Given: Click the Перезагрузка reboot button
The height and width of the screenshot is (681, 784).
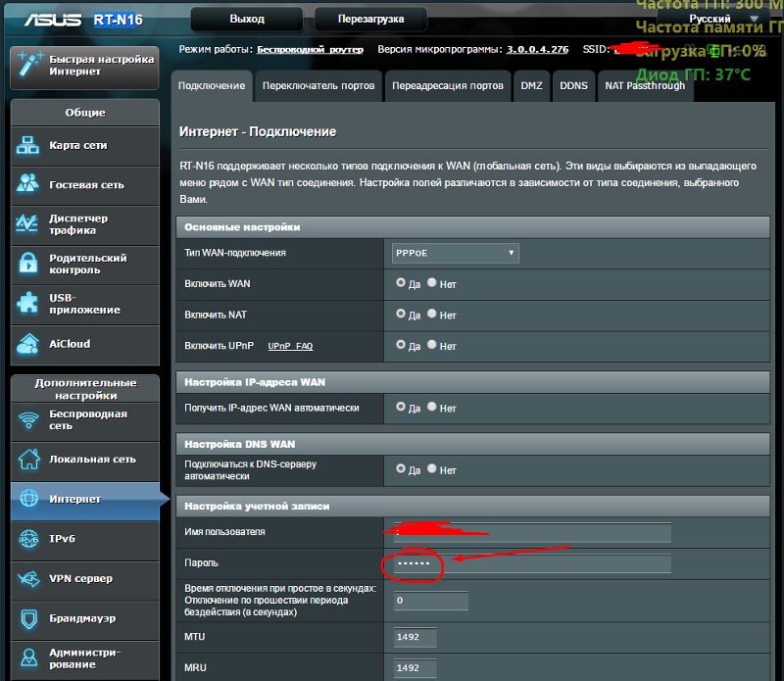Looking at the screenshot, I should 370,19.
